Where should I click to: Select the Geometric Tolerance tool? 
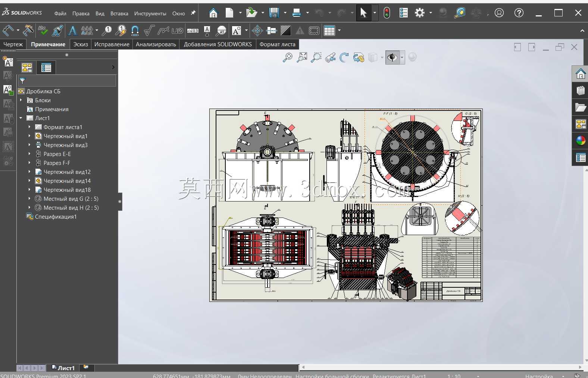[193, 31]
